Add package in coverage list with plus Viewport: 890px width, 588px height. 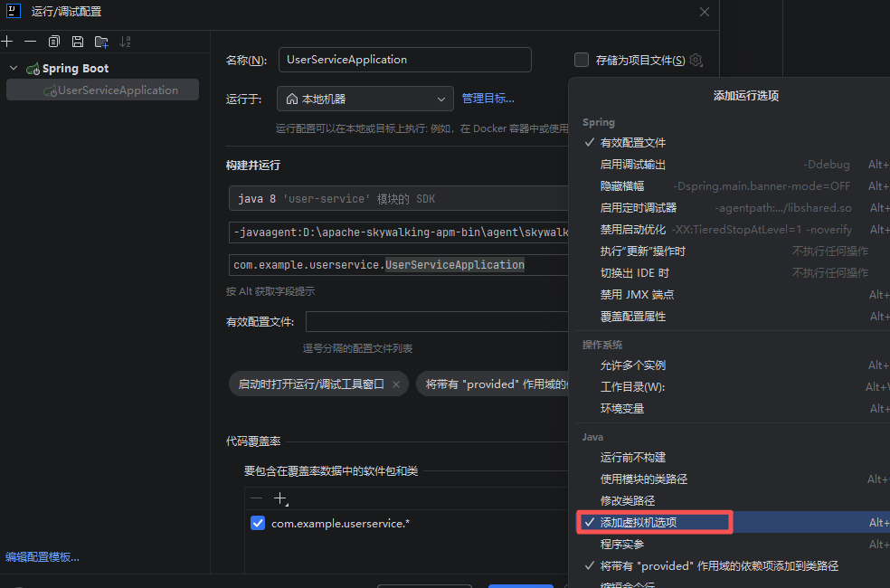[280, 498]
